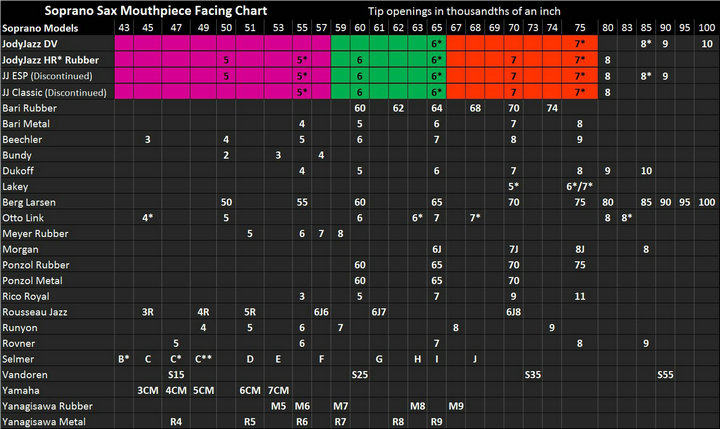Click the "S55" cell in Vandoren row

pyautogui.click(x=665, y=375)
